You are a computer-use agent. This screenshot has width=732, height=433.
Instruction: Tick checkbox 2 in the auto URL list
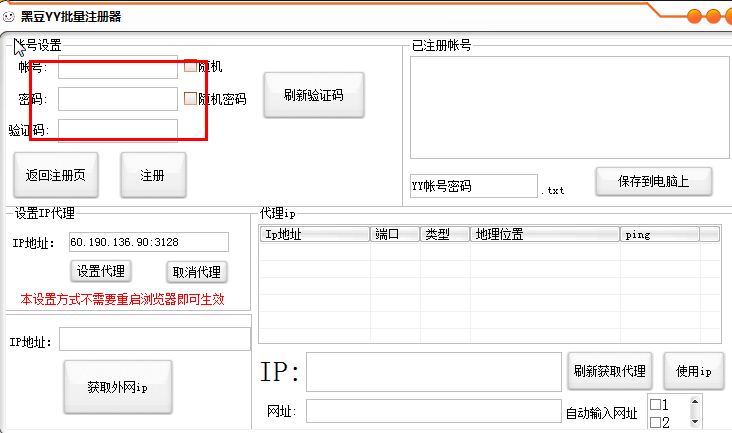[x=655, y=422]
